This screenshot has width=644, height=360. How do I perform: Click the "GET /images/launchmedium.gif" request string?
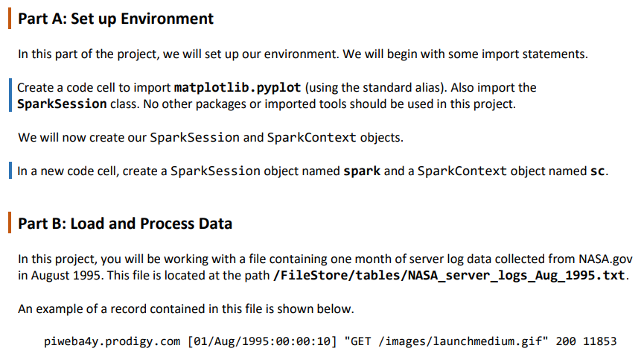coord(446,341)
